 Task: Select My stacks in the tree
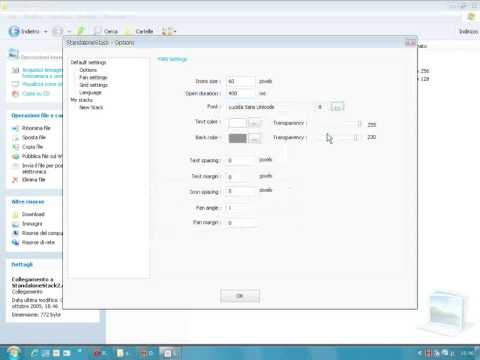point(82,100)
